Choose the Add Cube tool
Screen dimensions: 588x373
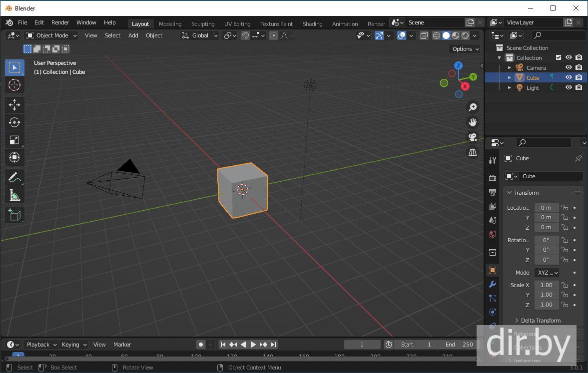pyautogui.click(x=14, y=215)
